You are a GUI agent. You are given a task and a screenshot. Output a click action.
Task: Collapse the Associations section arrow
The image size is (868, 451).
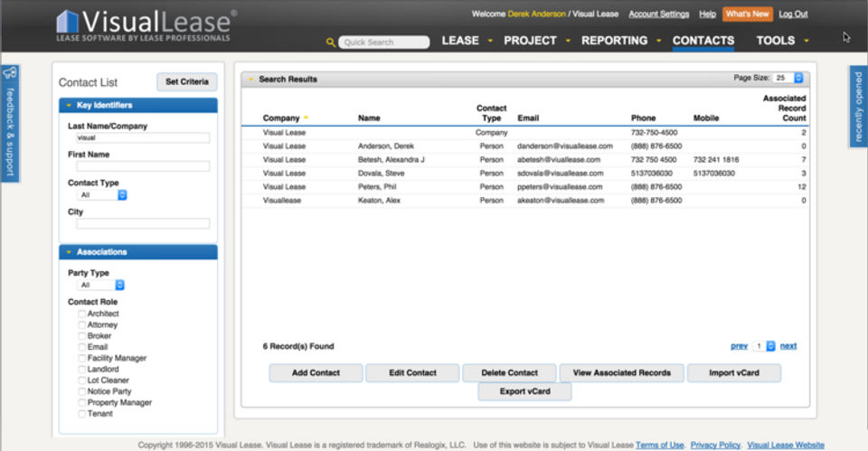click(x=70, y=252)
